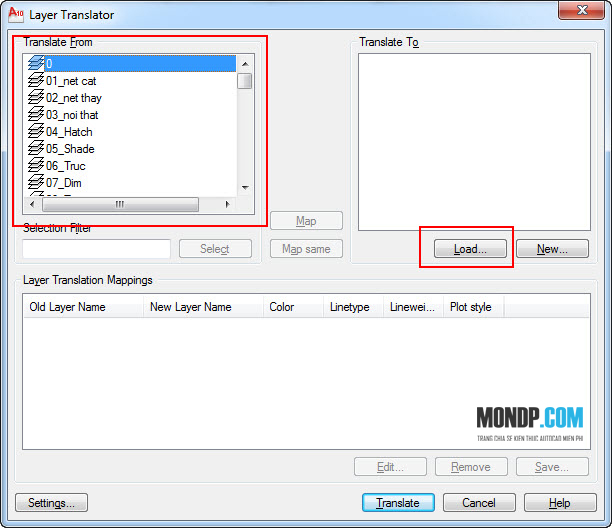Click the Map button

pyautogui.click(x=306, y=221)
